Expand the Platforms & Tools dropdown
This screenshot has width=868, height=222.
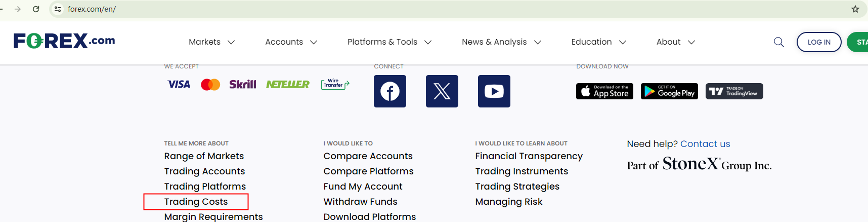(389, 42)
